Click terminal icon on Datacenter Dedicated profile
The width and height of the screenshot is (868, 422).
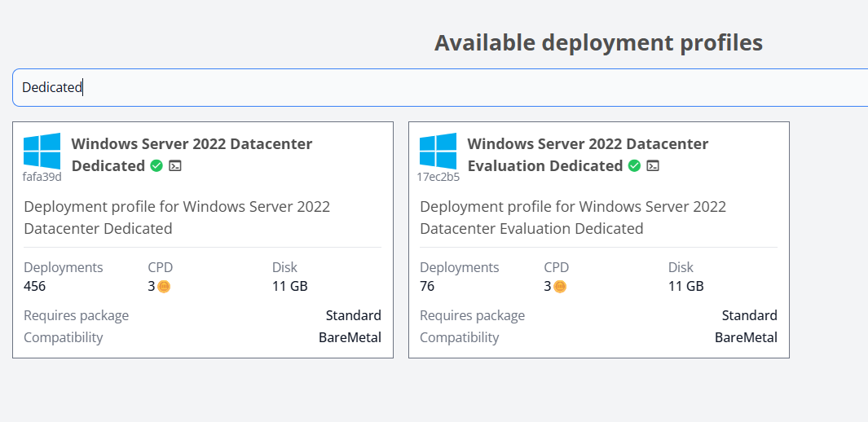tap(175, 166)
